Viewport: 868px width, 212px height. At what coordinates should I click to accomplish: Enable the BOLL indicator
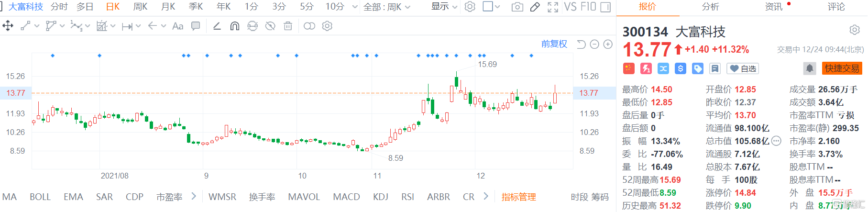point(40,197)
